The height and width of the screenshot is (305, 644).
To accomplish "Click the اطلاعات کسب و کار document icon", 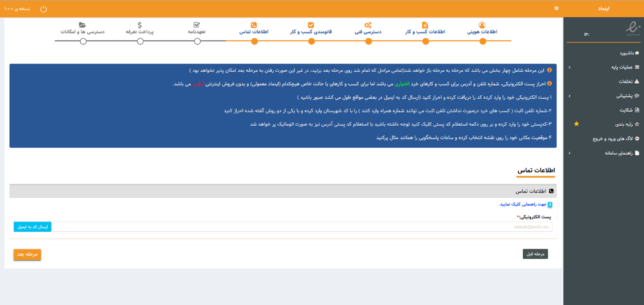I will pyautogui.click(x=425, y=25).
